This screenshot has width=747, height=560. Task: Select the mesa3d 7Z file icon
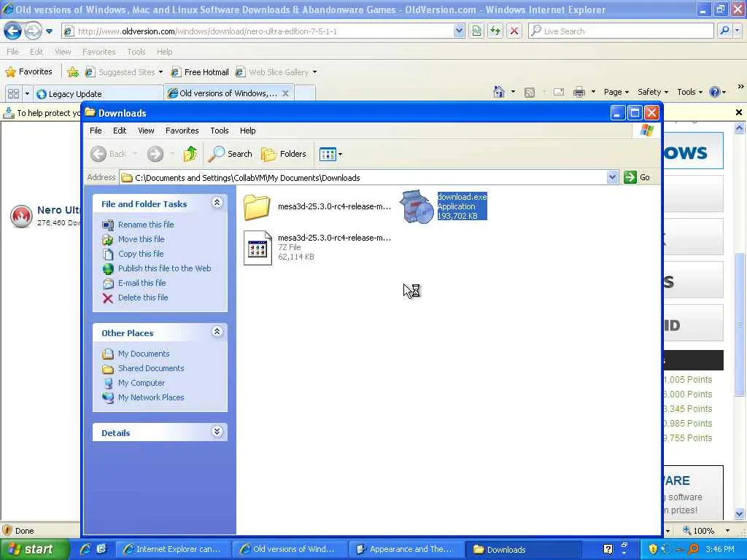(258, 248)
